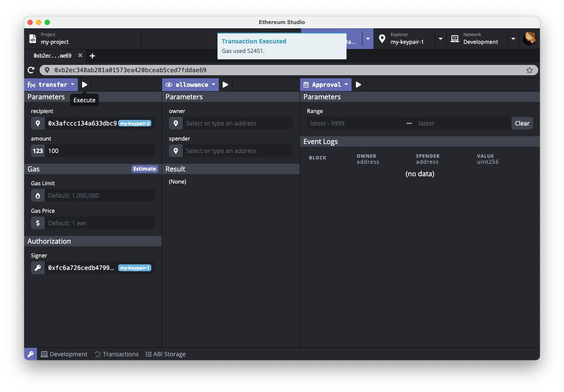Click the Project my-project selector
This screenshot has width=564, height=392.
83,39
